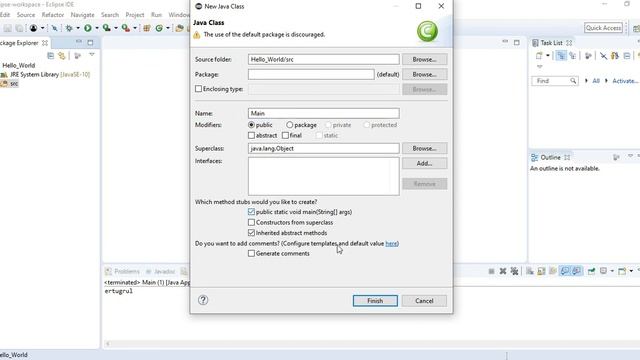Click the Run green play icon
The width and height of the screenshot is (640, 360).
click(88, 28)
